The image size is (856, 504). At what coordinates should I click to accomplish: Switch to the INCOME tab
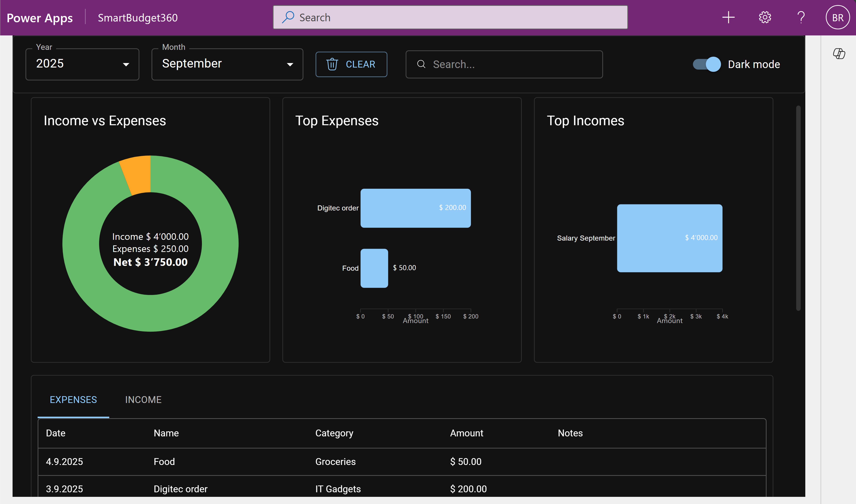[143, 400]
